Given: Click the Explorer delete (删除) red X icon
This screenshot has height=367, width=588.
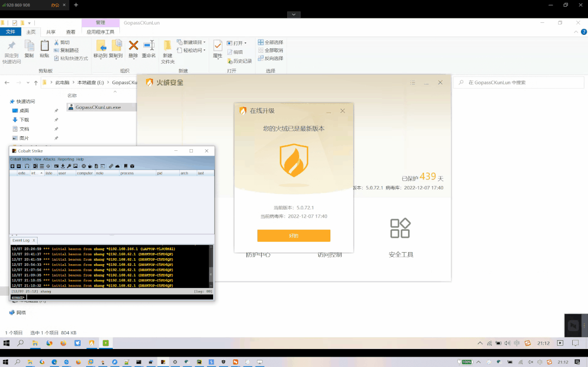Looking at the screenshot, I should coord(134,46).
